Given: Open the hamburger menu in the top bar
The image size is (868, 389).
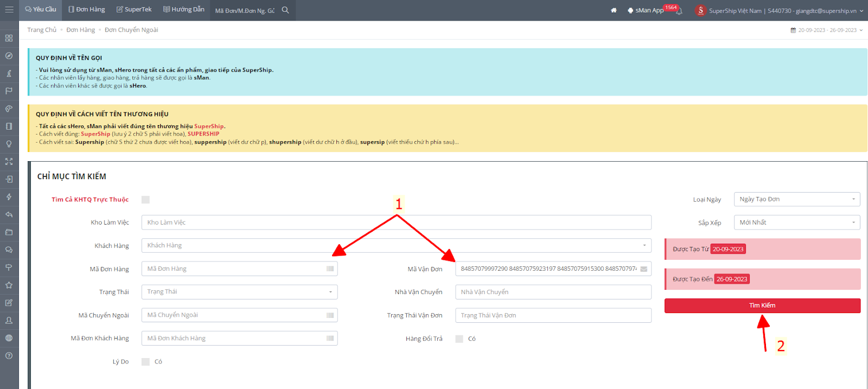Looking at the screenshot, I should [x=9, y=10].
